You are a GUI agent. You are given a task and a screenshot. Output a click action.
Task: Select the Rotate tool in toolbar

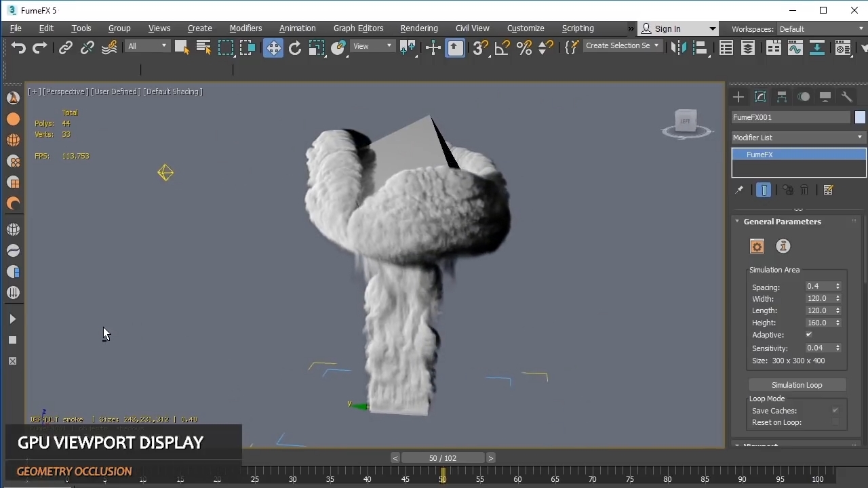(295, 47)
